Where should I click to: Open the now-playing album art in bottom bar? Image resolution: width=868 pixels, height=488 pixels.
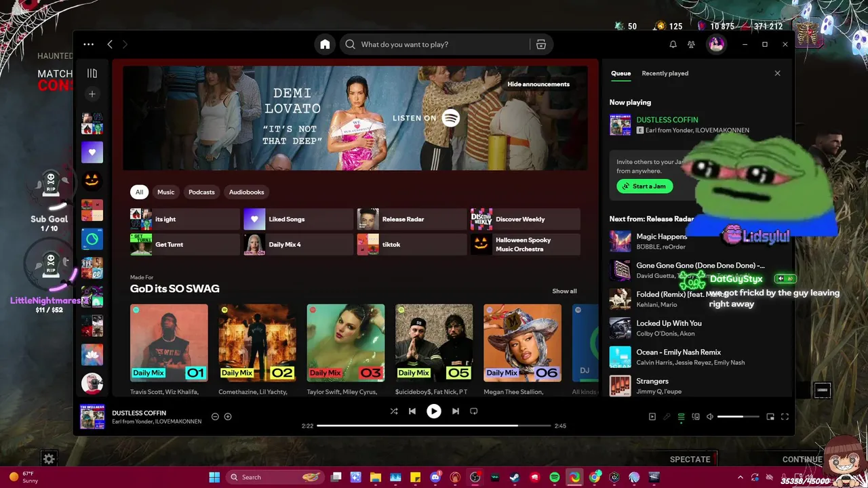pyautogui.click(x=92, y=417)
